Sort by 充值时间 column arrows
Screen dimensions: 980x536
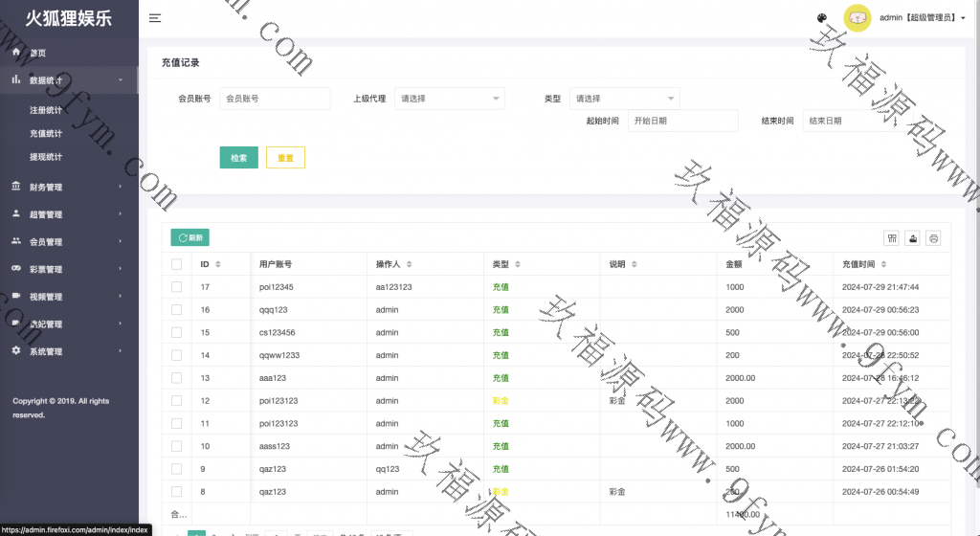tap(884, 264)
